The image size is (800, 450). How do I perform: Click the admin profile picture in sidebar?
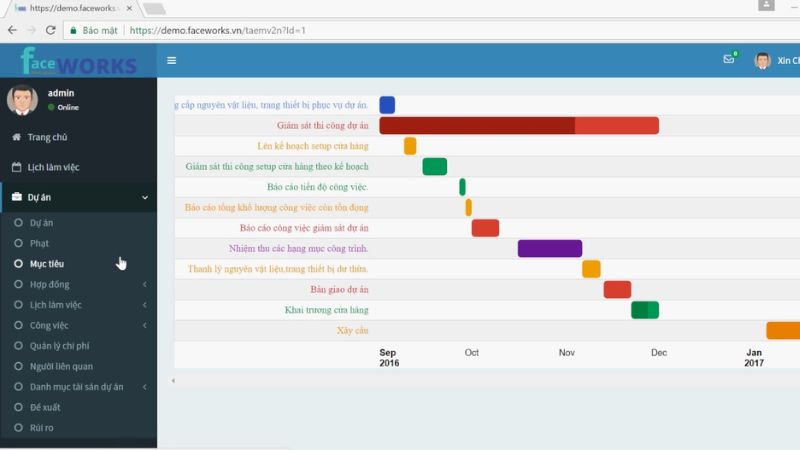click(x=22, y=100)
